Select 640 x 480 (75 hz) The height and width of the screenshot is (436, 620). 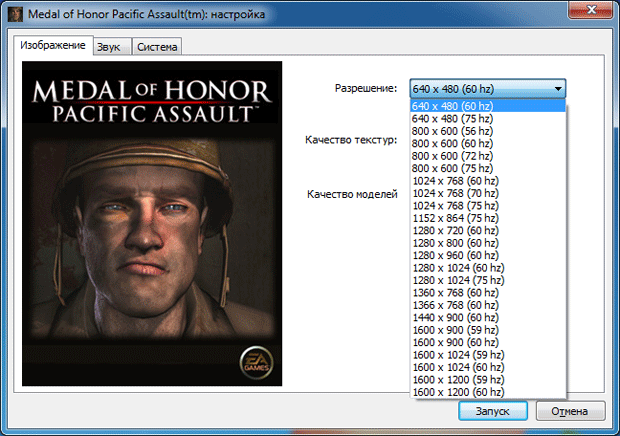(488, 119)
